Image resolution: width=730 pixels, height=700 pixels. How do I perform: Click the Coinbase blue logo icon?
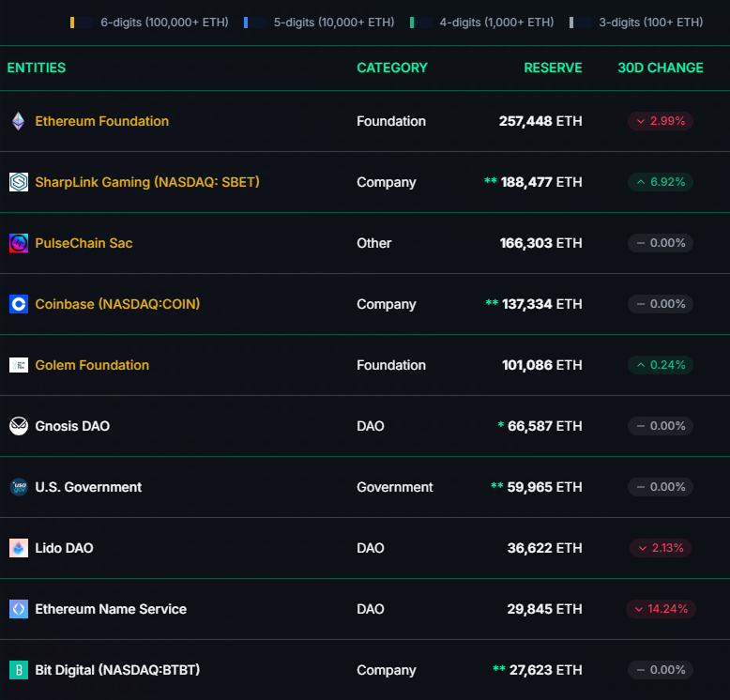point(18,304)
